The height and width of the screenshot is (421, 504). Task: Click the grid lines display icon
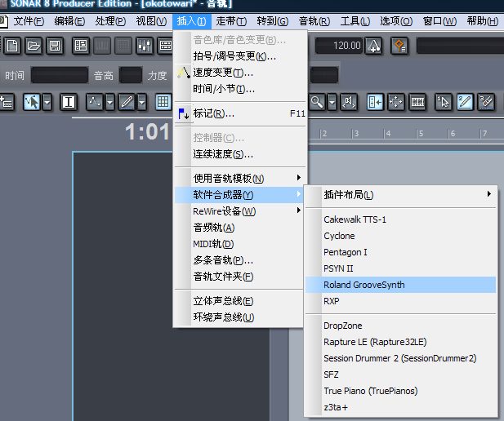(417, 103)
